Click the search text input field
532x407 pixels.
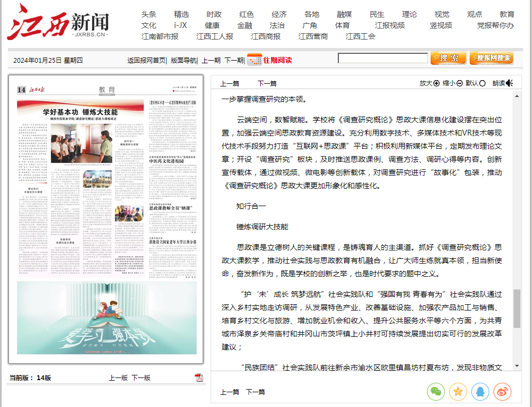tap(383, 59)
